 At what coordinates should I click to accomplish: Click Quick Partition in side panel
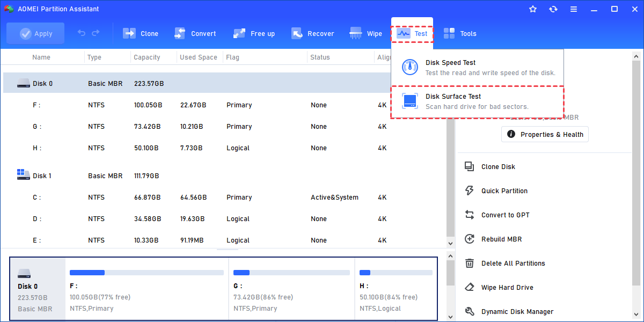point(504,191)
